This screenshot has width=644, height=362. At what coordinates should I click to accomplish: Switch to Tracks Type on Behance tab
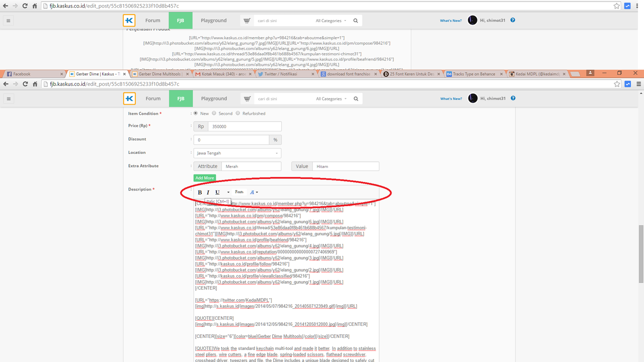click(473, 74)
